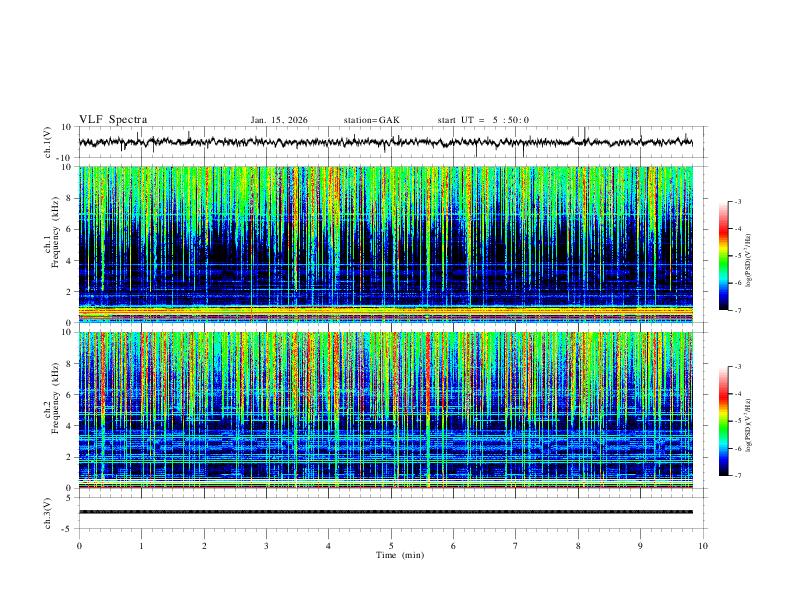Click the "6" kHz tick on ch.2 spectrogram axis
This screenshot has width=792, height=612.
[69, 395]
